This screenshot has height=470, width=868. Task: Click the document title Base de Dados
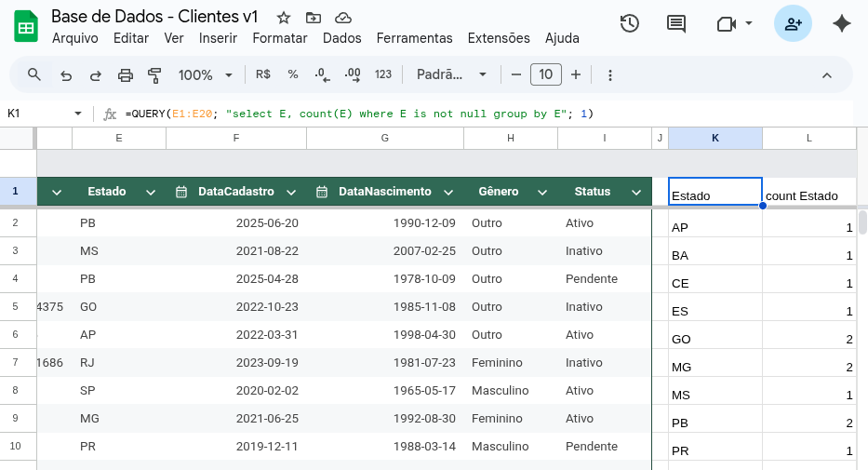(154, 17)
